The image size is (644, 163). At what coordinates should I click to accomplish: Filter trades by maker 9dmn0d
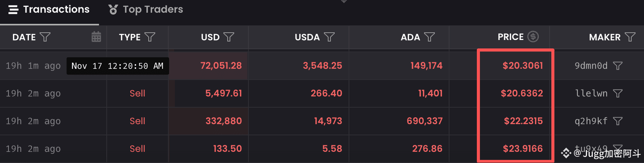(x=618, y=66)
